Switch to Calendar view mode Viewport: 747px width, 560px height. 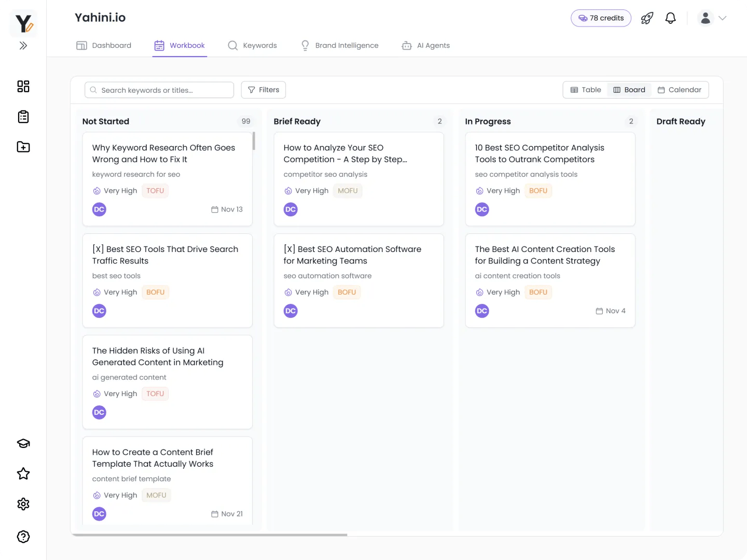pyautogui.click(x=680, y=89)
